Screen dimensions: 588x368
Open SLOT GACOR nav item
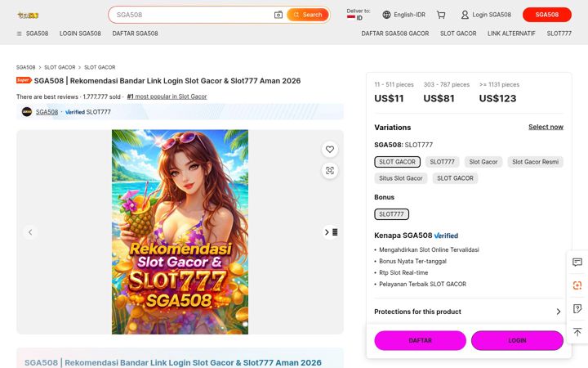(458, 34)
